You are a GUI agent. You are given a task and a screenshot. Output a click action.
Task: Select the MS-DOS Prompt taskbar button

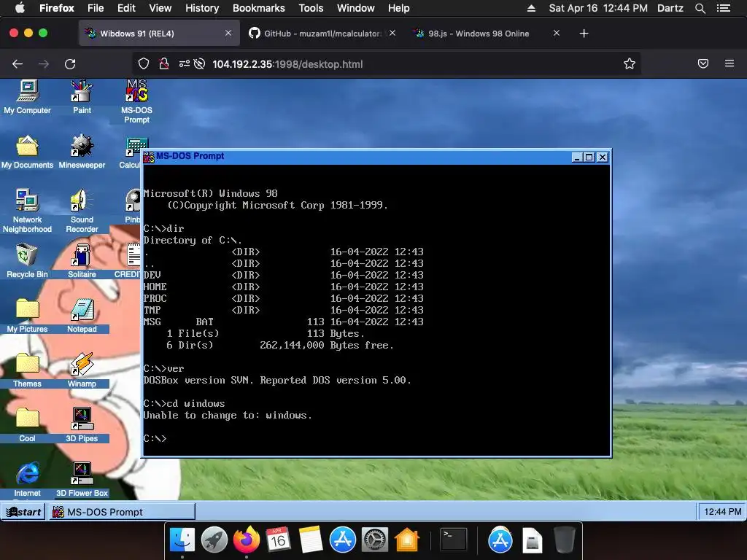click(x=122, y=512)
